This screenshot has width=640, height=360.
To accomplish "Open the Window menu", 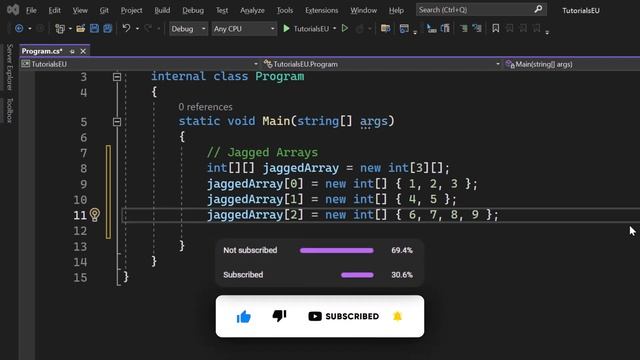I will [364, 10].
